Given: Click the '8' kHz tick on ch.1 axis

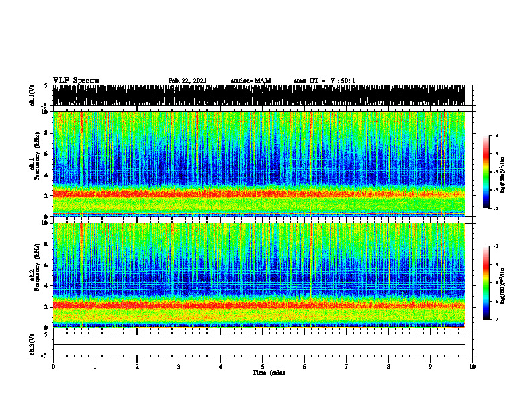Looking at the screenshot, I should (x=47, y=133).
